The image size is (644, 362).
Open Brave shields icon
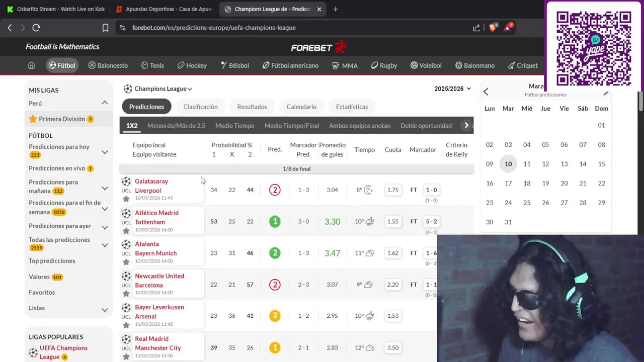point(493,27)
